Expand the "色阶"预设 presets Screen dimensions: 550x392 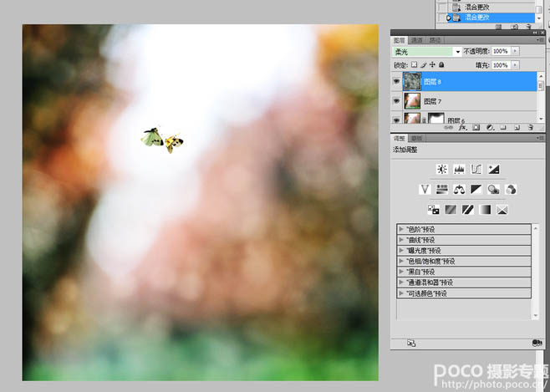[401, 229]
